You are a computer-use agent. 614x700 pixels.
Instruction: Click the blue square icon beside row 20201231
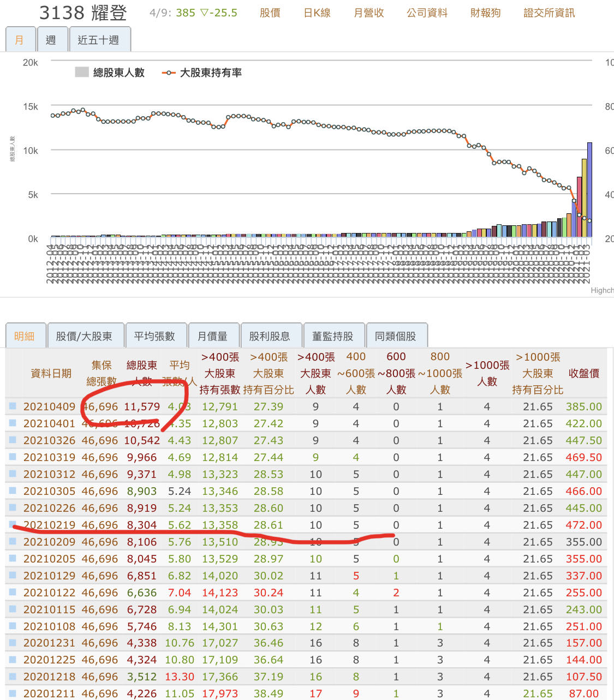[13, 643]
